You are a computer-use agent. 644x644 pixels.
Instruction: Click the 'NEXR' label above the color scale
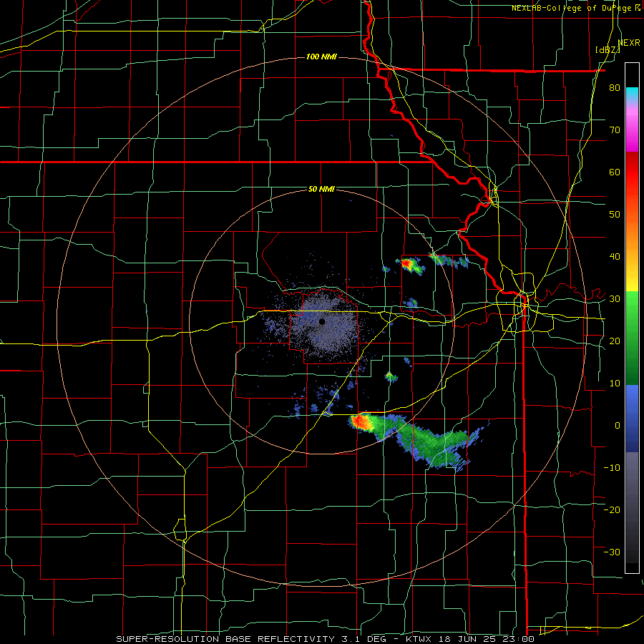[629, 43]
